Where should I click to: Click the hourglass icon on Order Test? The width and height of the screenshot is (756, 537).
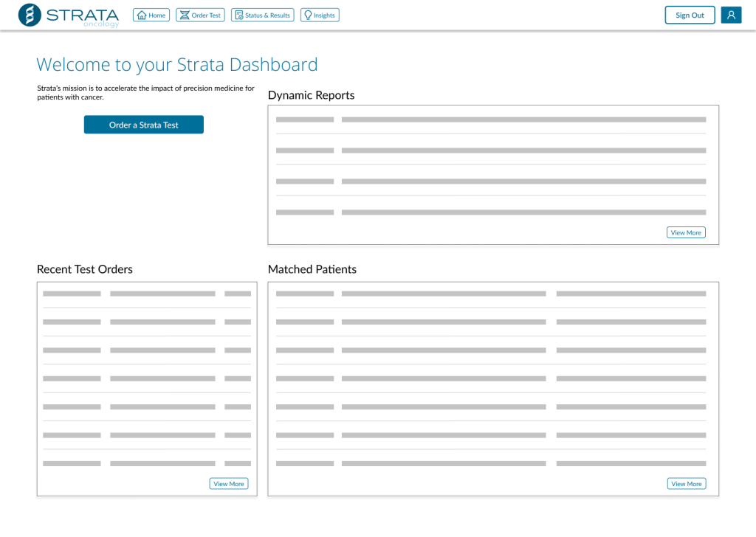tap(185, 15)
